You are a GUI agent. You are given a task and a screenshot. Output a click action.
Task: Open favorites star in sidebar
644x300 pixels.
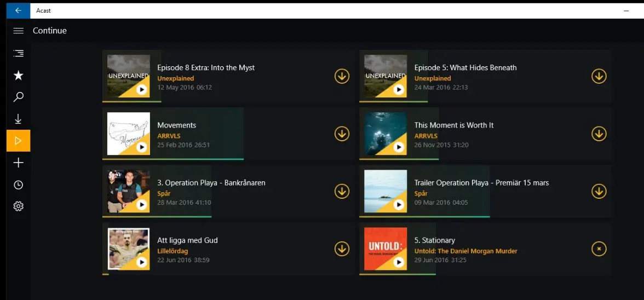pos(19,75)
